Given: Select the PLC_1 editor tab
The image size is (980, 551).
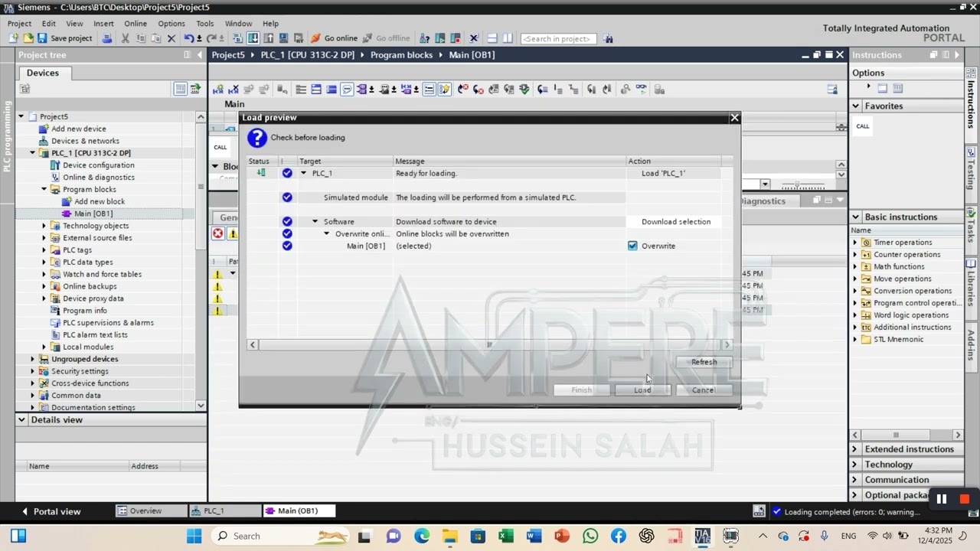Looking at the screenshot, I should click(224, 511).
